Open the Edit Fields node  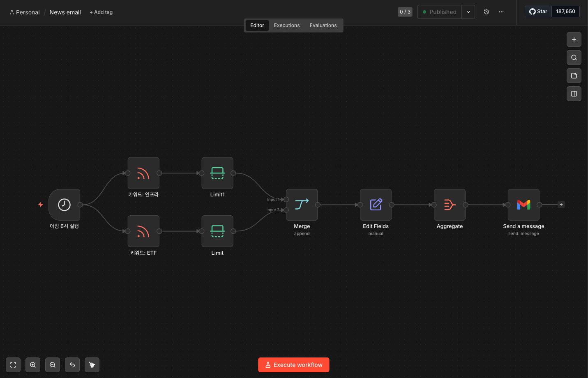click(x=376, y=205)
